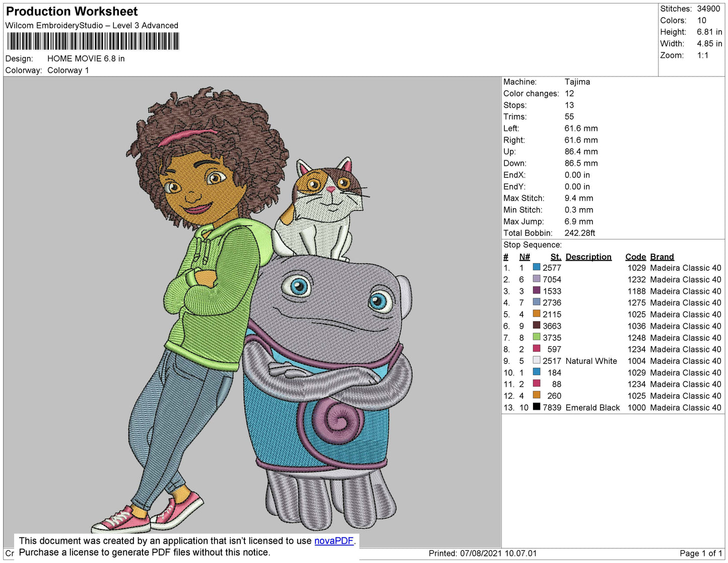Click thread code 1188
Viewport: 728px width, 563px height.
[x=637, y=291]
